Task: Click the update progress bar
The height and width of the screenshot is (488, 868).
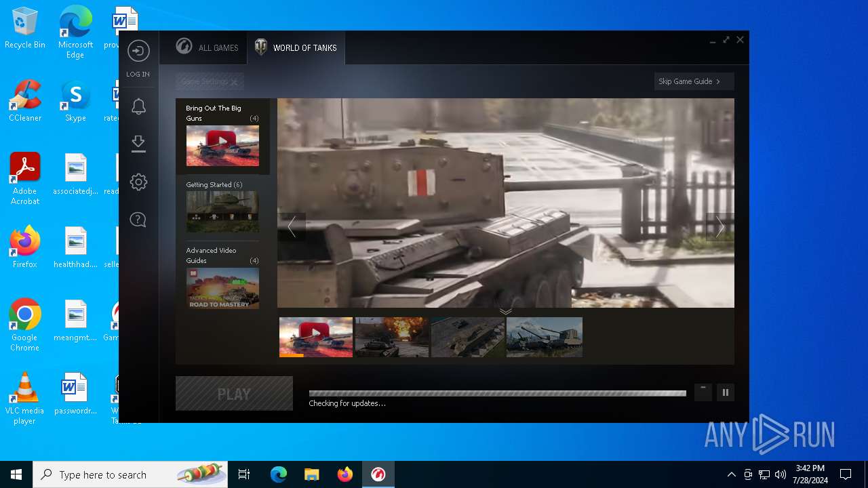Action: [497, 393]
